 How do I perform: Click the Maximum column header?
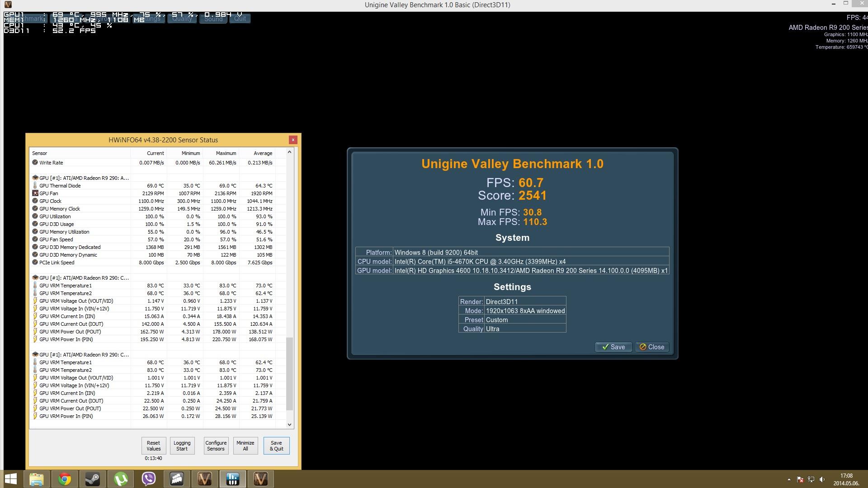coord(221,153)
